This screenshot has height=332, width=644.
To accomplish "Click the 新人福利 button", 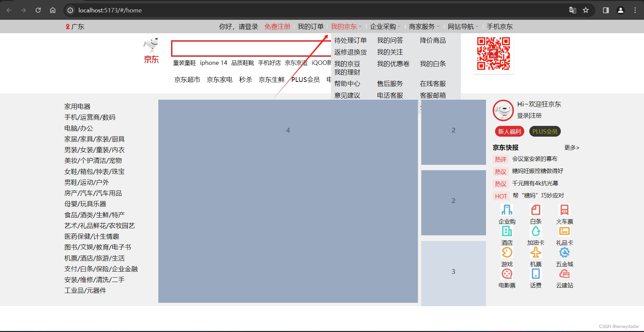I will [509, 131].
